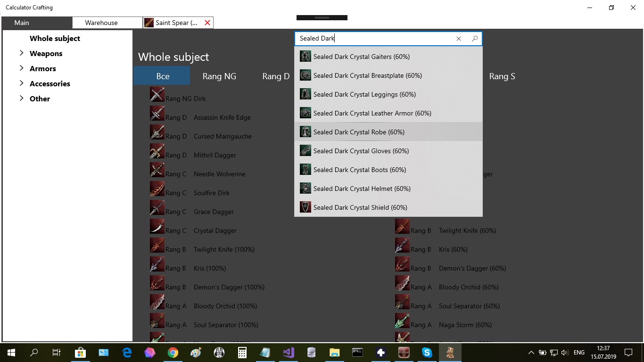Screen dimensions: 644x362
Task: Expand the Weapons tree node
Action: click(x=21, y=53)
